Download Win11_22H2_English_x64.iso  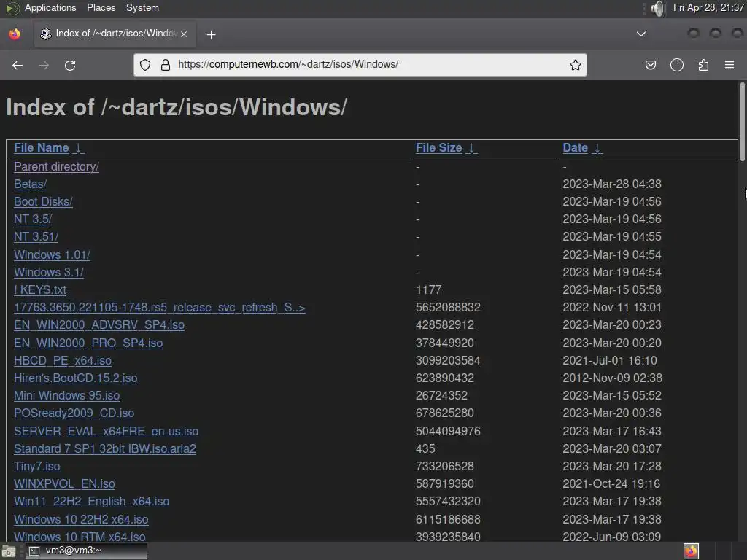pos(91,502)
